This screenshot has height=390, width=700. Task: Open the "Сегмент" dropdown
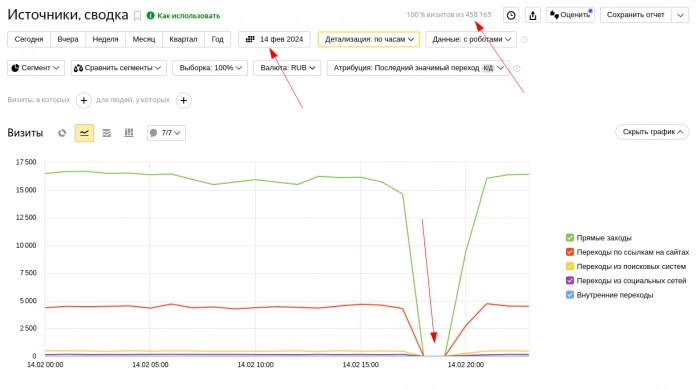pyautogui.click(x=36, y=68)
